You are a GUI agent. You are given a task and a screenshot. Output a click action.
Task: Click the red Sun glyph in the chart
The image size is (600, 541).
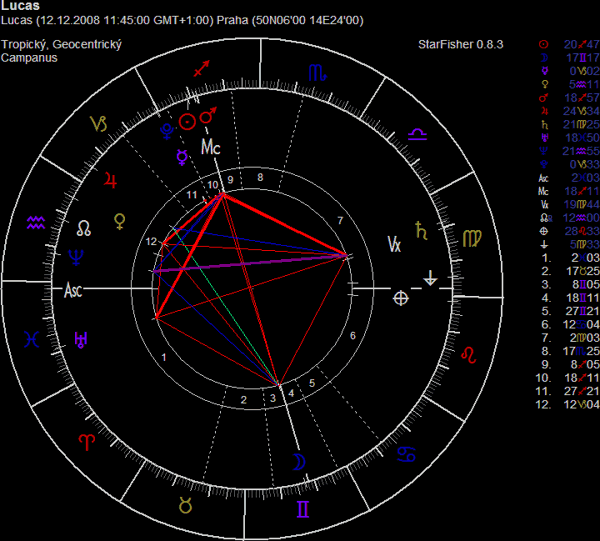click(187, 121)
